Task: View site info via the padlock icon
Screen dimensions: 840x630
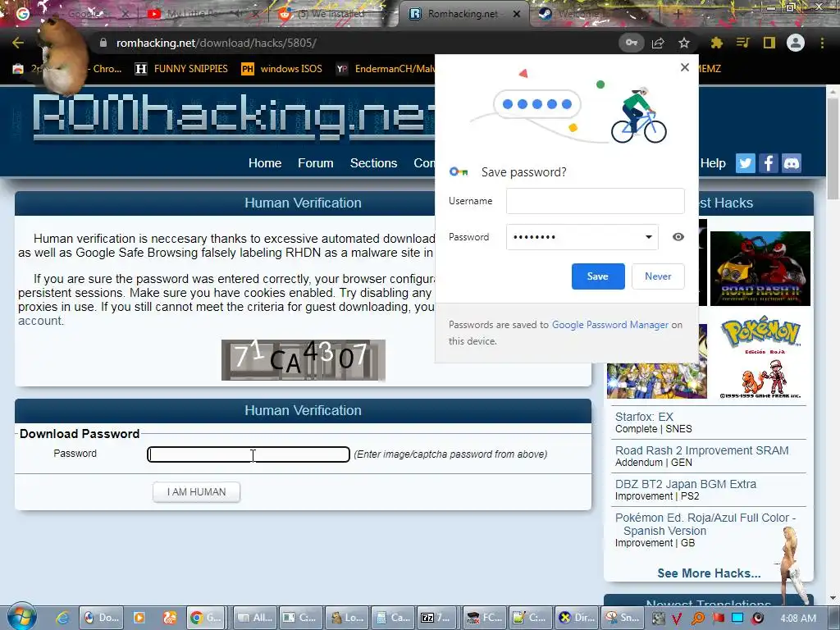Action: 103,43
